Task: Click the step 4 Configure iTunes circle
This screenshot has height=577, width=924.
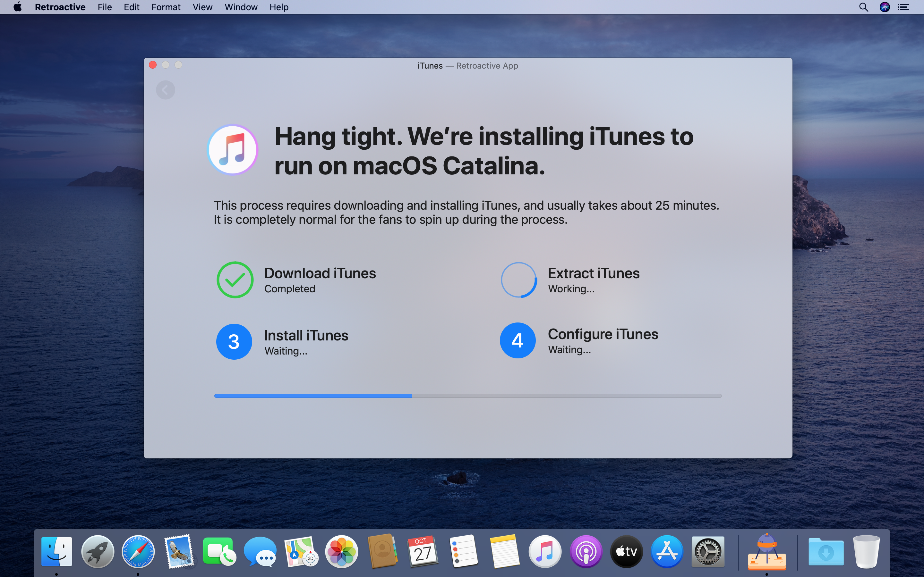Action: coord(518,340)
